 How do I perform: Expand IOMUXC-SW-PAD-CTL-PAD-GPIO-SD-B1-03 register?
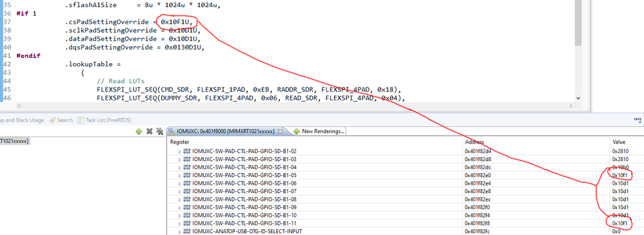179,159
